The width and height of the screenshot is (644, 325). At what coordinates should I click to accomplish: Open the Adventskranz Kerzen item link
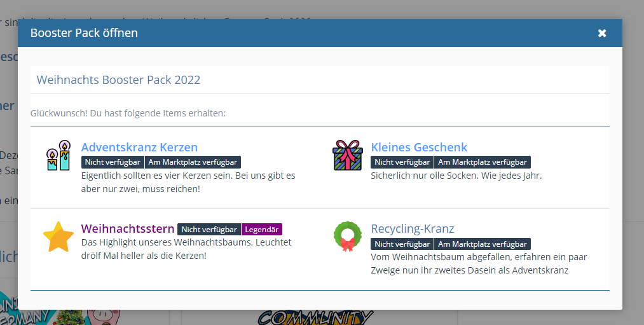pyautogui.click(x=139, y=147)
